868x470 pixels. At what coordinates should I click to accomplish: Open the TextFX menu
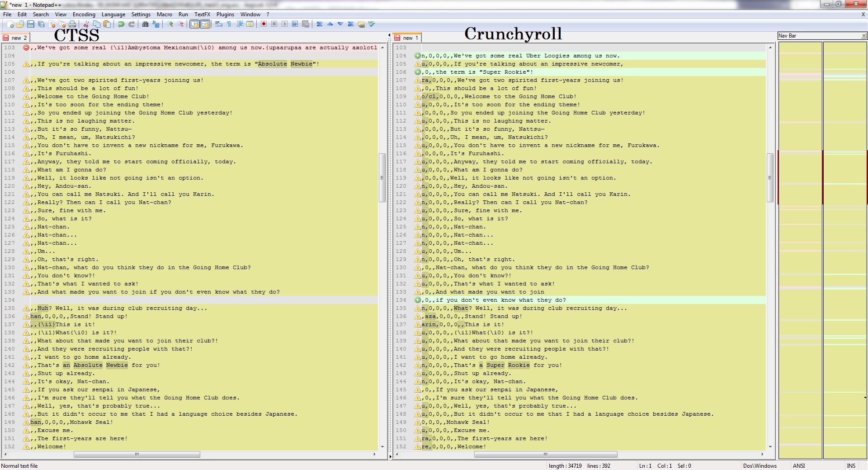tap(202, 14)
